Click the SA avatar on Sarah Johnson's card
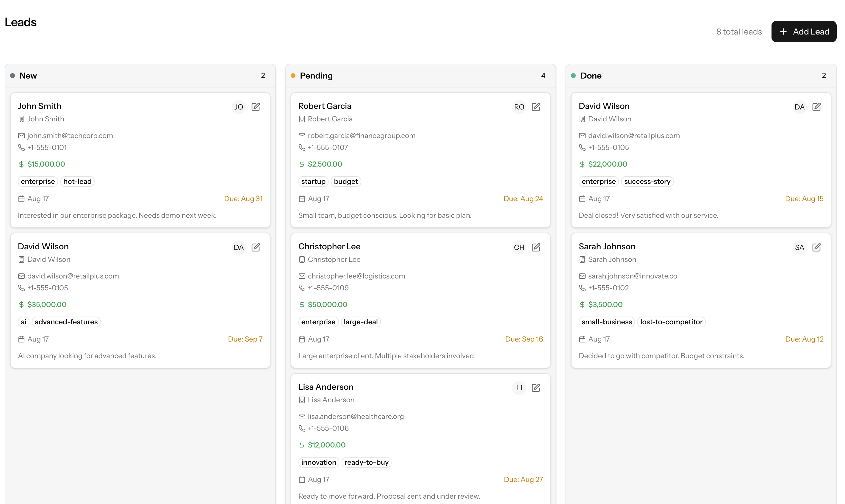Screen dimensions: 845x504 point(800,247)
